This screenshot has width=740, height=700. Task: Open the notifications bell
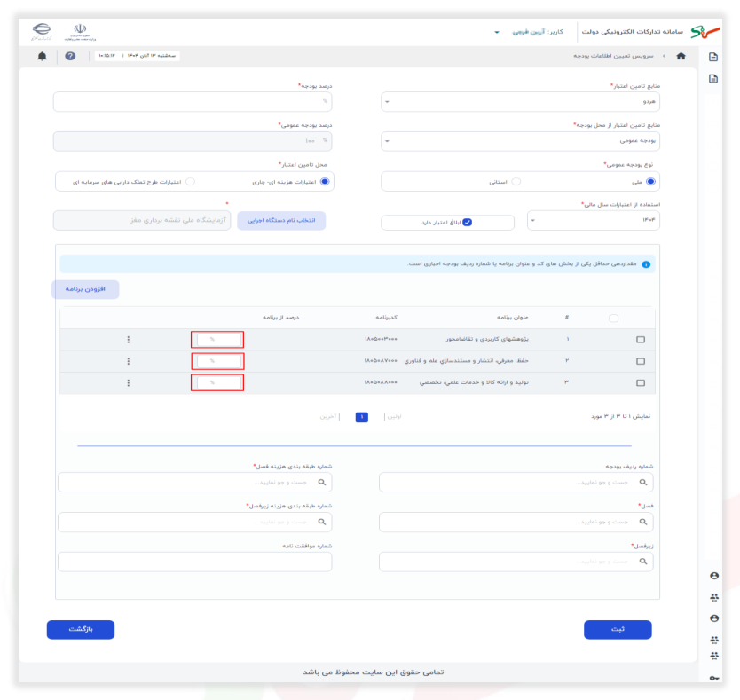click(x=42, y=56)
